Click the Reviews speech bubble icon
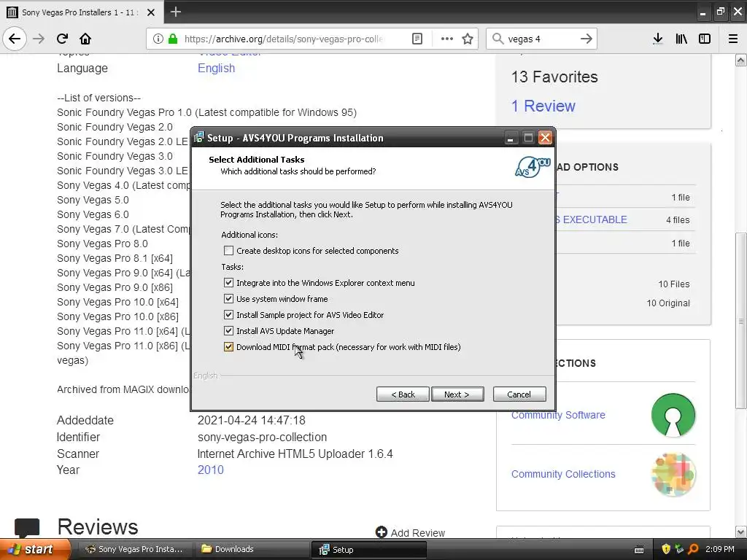Screen dimensions: 747x560 point(27,528)
